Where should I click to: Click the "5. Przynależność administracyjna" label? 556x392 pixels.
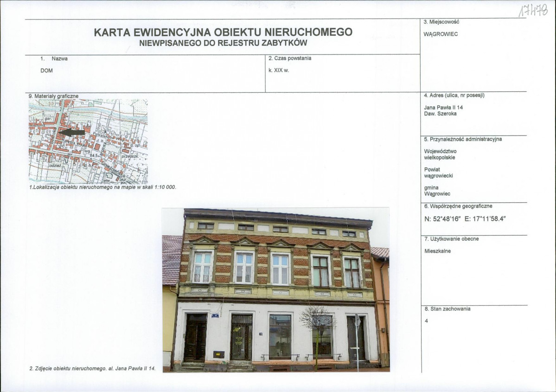[x=463, y=139]
